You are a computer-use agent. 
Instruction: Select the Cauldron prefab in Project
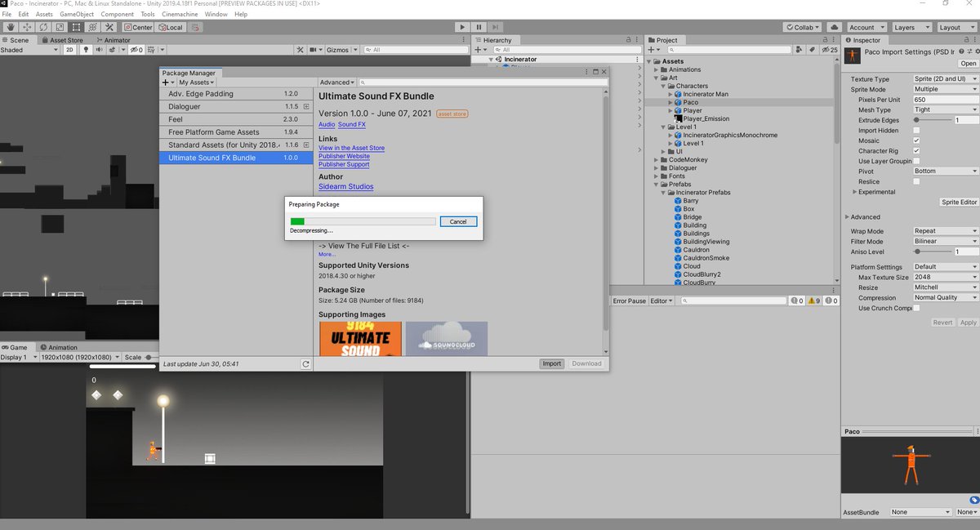click(697, 250)
